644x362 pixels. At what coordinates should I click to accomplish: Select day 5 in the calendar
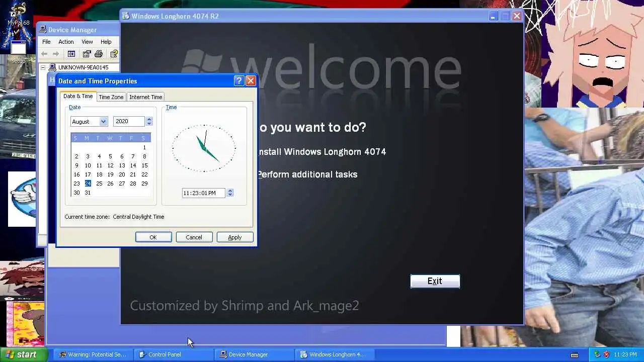pyautogui.click(x=110, y=156)
